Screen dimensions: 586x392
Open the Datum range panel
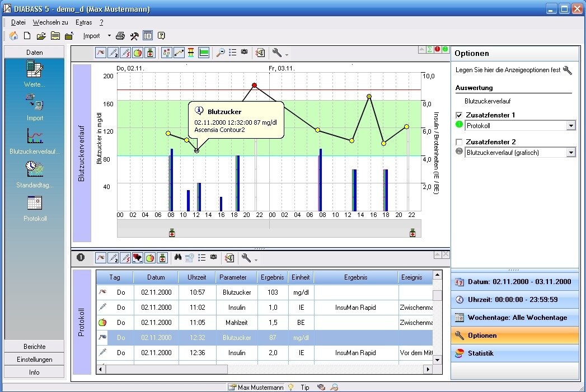click(x=514, y=282)
